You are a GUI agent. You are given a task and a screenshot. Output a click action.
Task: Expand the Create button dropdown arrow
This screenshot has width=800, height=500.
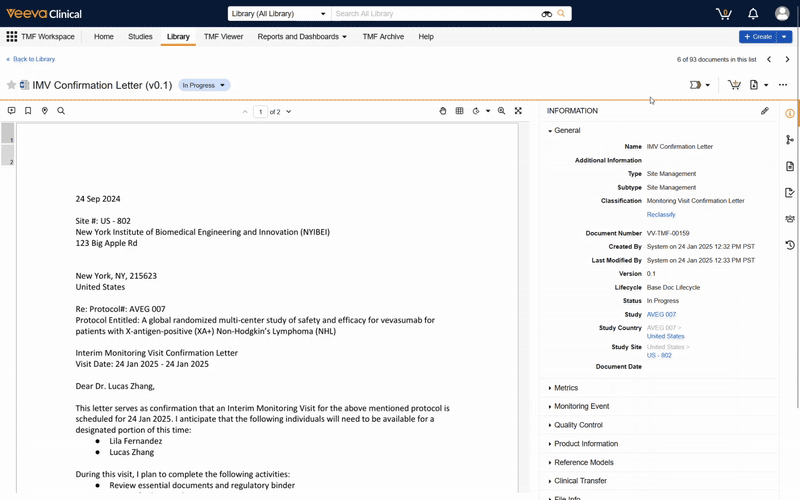pos(784,37)
